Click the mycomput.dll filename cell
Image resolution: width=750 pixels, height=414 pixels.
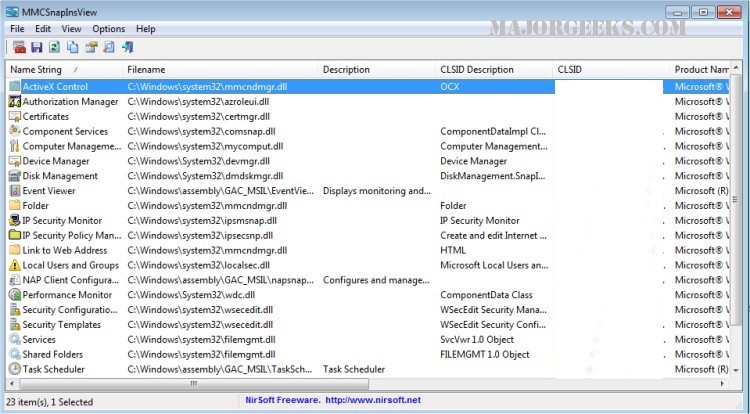pos(205,146)
